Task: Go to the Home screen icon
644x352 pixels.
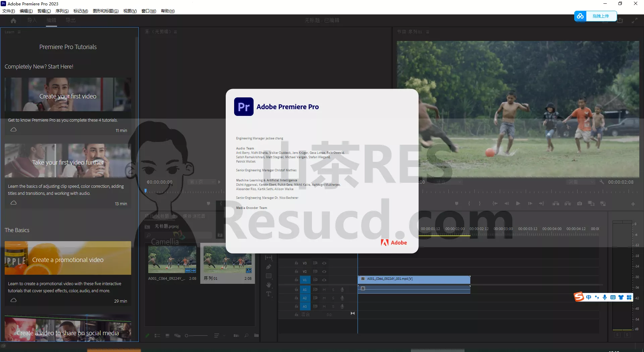Action: point(13,21)
